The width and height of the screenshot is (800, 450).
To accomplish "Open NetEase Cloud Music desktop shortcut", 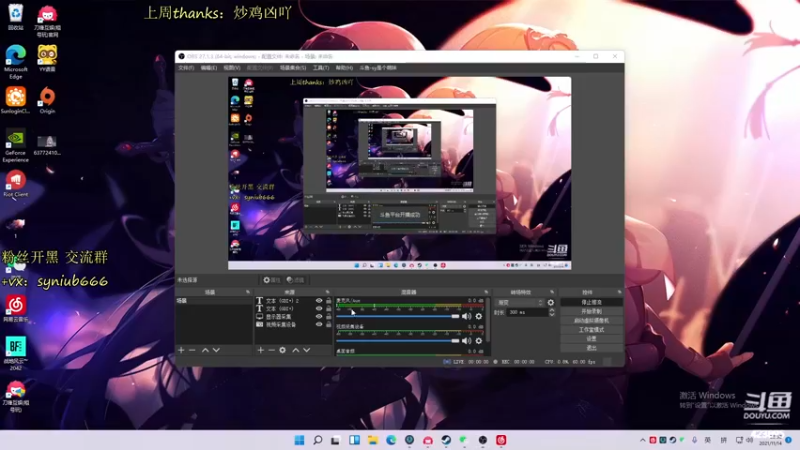I will (15, 309).
